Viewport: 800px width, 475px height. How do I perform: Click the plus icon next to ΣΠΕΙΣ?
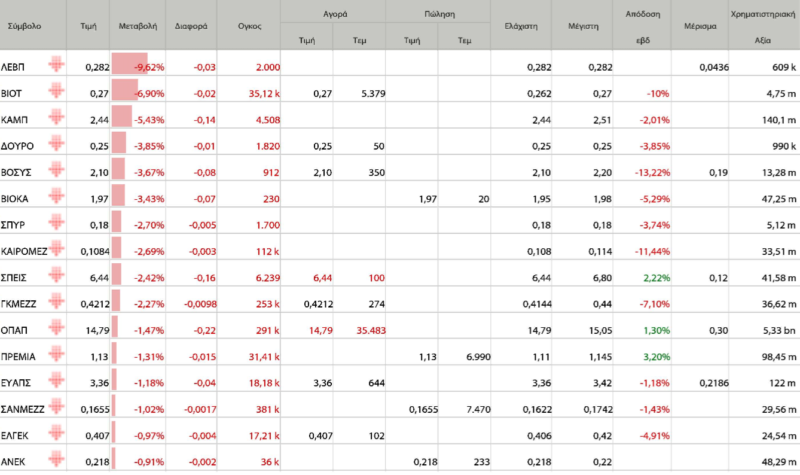[x=55, y=274]
